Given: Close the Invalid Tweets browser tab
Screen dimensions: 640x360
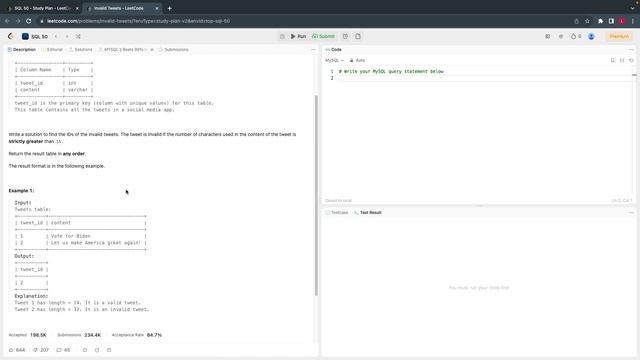Looking at the screenshot, I should click(157, 8).
